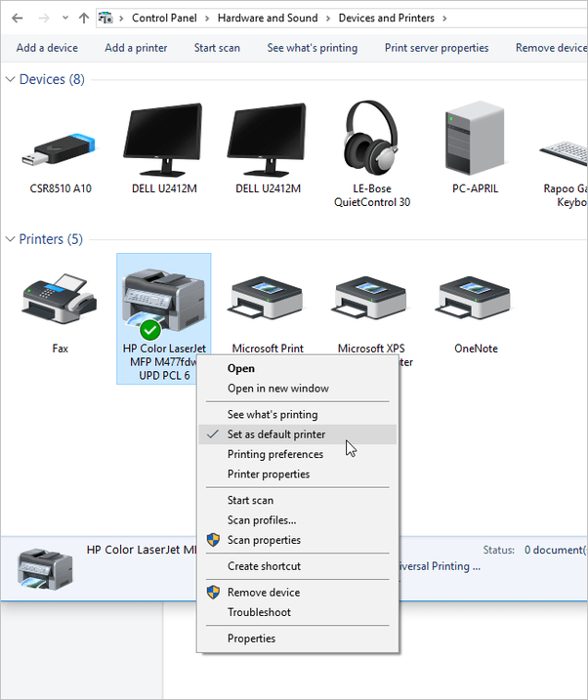Click Add a device toolbar button
588x700 pixels.
pos(47,48)
